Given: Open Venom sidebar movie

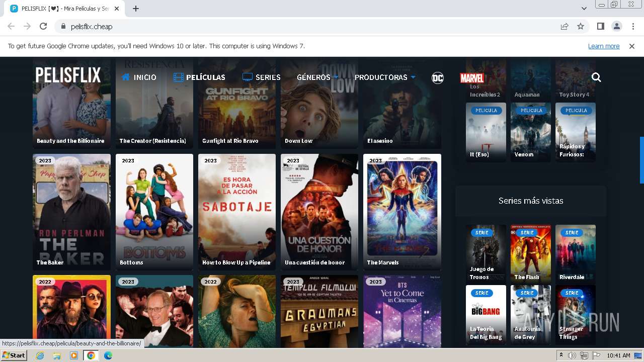Looking at the screenshot, I should pyautogui.click(x=531, y=132).
